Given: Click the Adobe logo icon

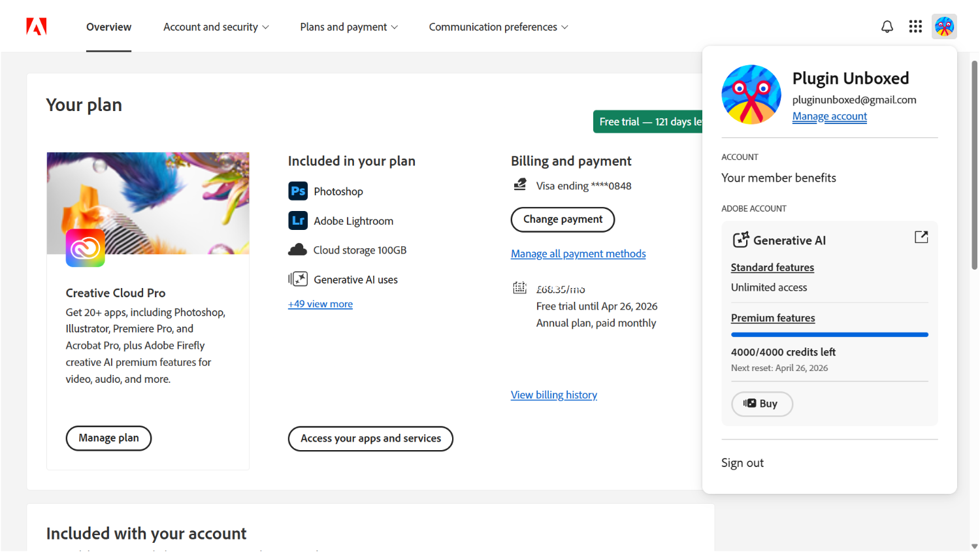Looking at the screenshot, I should coord(36,26).
